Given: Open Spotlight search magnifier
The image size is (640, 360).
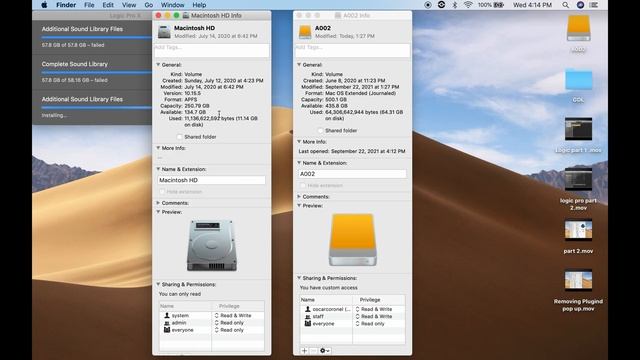Looking at the screenshot, I should point(565,5).
